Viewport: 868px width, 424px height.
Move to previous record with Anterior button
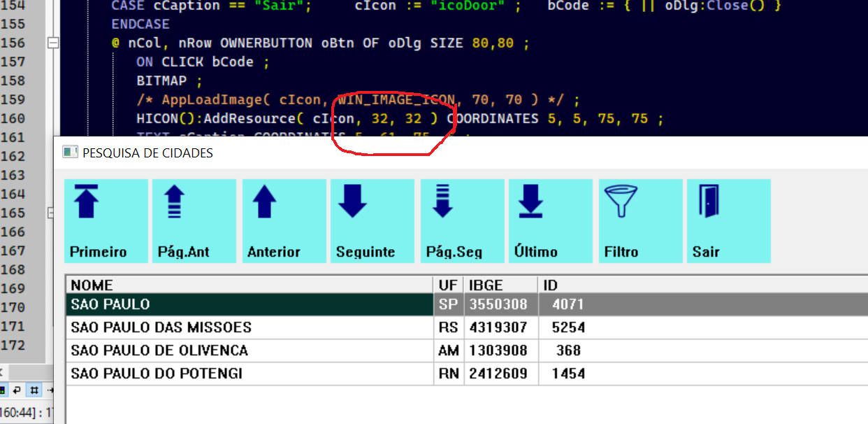click(x=284, y=221)
